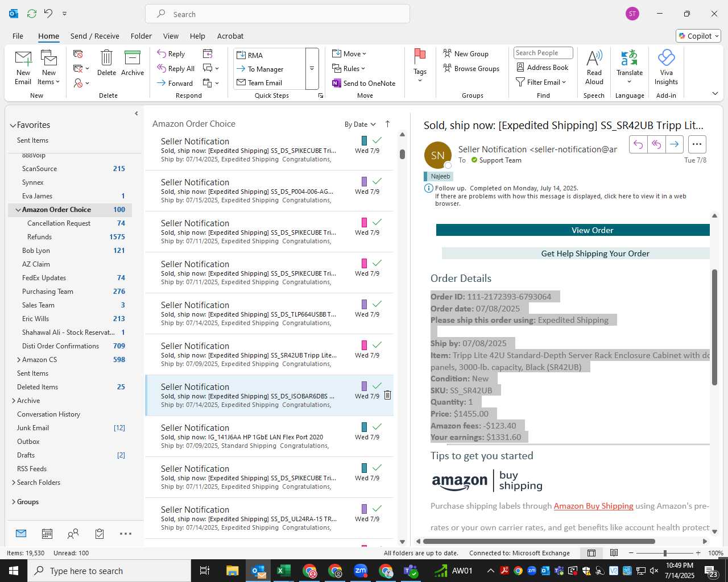The image size is (728, 582).
Task: Focus the Search People field
Action: pos(543,53)
